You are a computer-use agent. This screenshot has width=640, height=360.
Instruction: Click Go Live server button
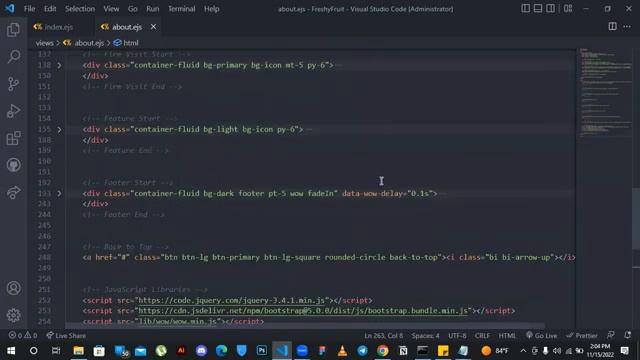pyautogui.click(x=541, y=336)
